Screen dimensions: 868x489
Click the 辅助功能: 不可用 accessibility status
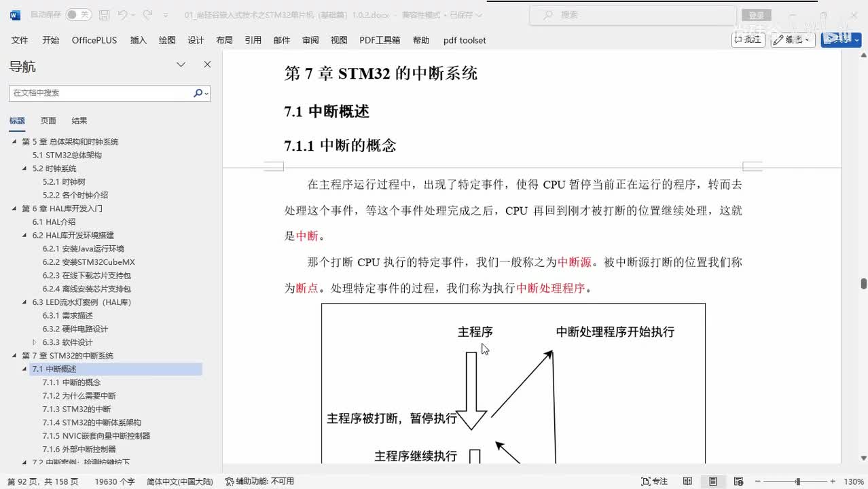(x=259, y=482)
